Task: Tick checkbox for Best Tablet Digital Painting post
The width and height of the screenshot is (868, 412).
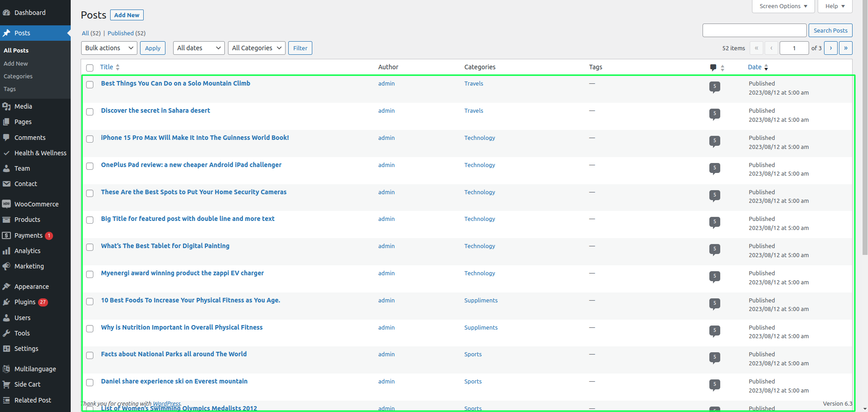Action: coord(90,247)
